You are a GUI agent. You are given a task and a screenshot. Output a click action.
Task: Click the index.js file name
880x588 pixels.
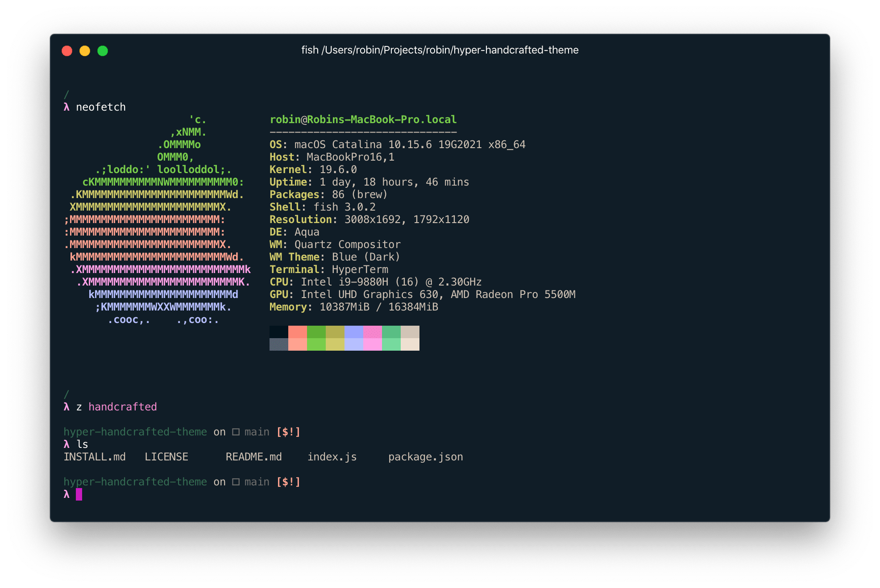coord(332,457)
